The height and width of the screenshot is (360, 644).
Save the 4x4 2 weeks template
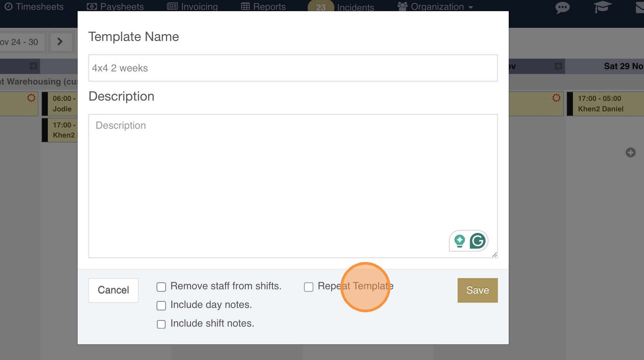click(x=477, y=290)
